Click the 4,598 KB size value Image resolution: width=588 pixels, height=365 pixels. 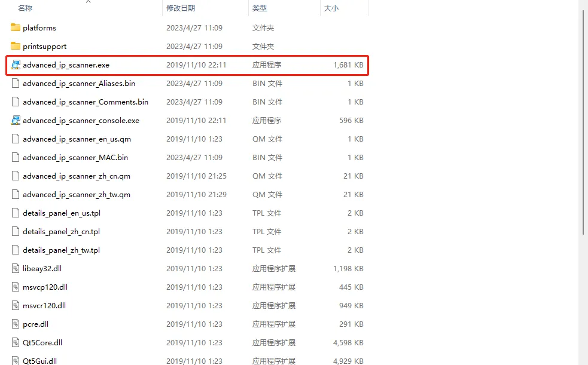pyautogui.click(x=348, y=342)
